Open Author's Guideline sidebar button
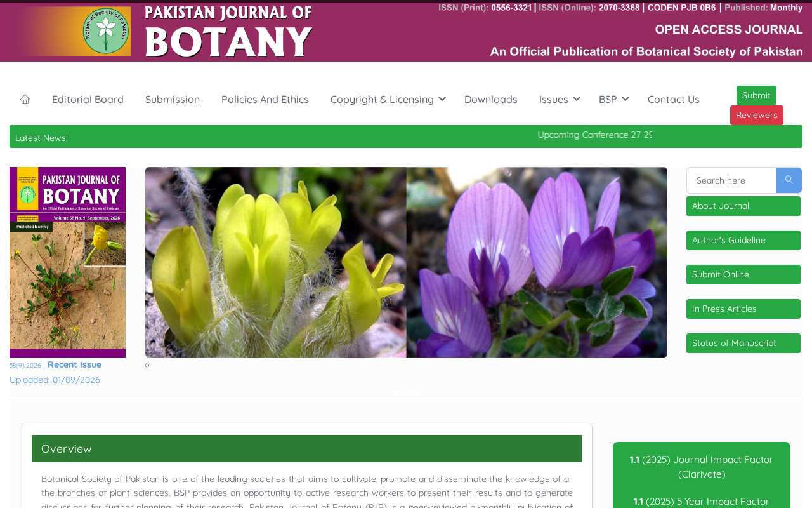 pos(743,240)
